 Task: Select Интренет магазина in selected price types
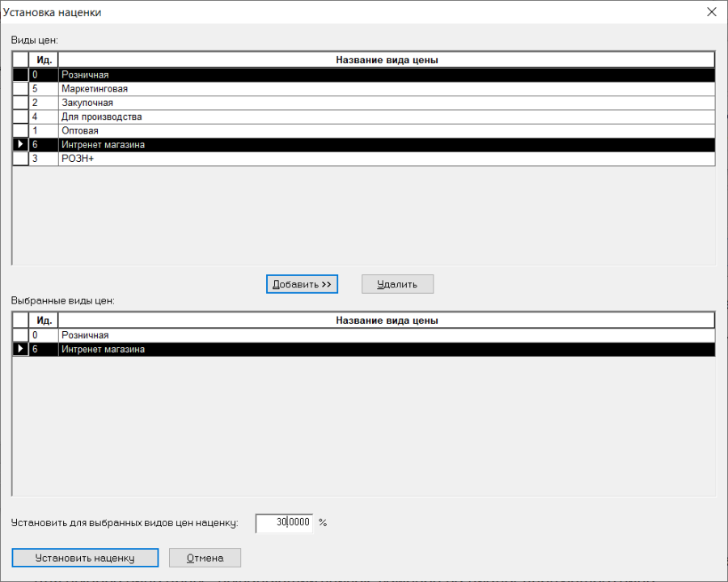[x=363, y=350]
